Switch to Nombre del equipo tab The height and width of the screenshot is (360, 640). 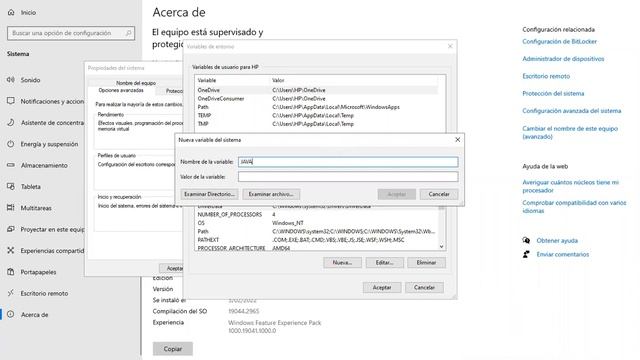136,83
